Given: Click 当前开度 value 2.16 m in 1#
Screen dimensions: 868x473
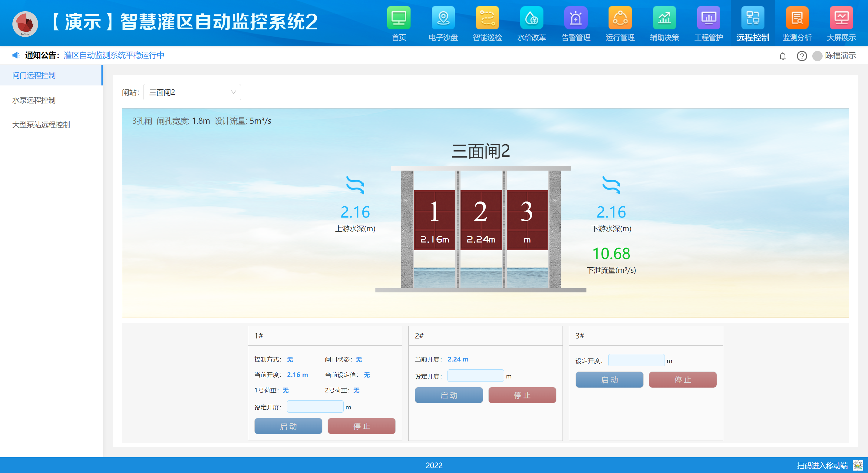Looking at the screenshot, I should click(297, 375).
